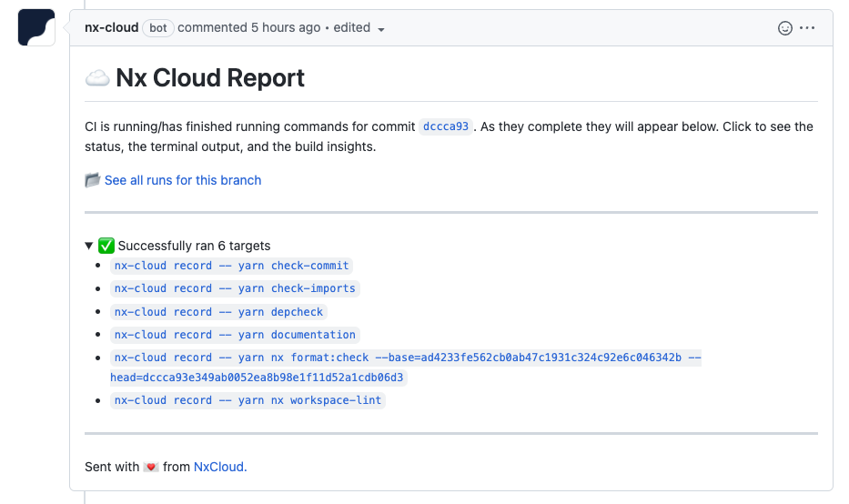Open the yarn check-imports run
Screen dimensions: 849x504
pos(235,288)
